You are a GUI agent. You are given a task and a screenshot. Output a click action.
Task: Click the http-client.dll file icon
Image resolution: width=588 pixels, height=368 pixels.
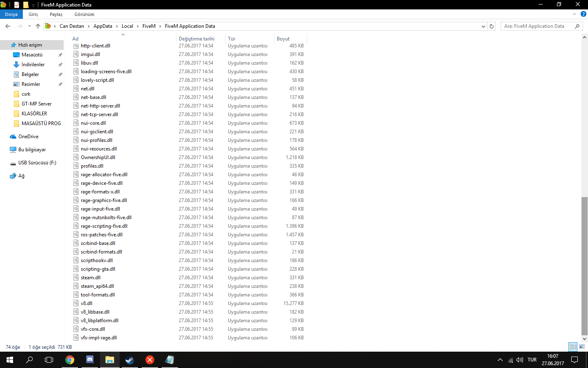[76, 45]
